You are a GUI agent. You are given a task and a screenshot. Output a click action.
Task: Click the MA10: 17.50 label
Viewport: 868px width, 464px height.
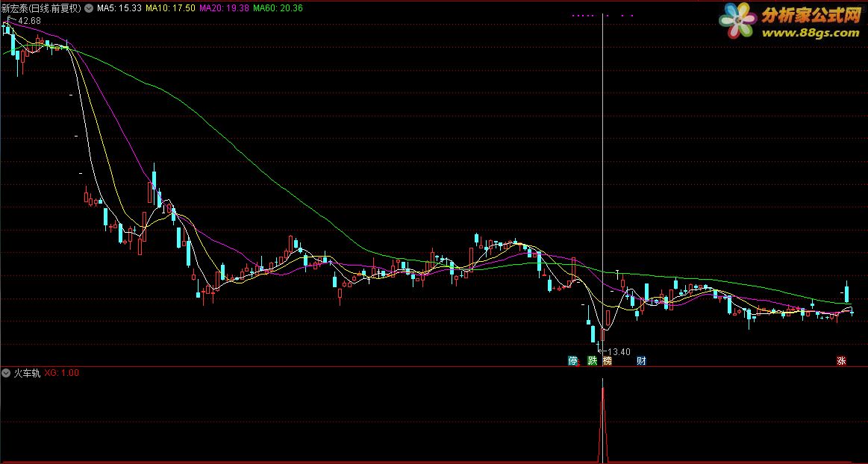pyautogui.click(x=170, y=8)
